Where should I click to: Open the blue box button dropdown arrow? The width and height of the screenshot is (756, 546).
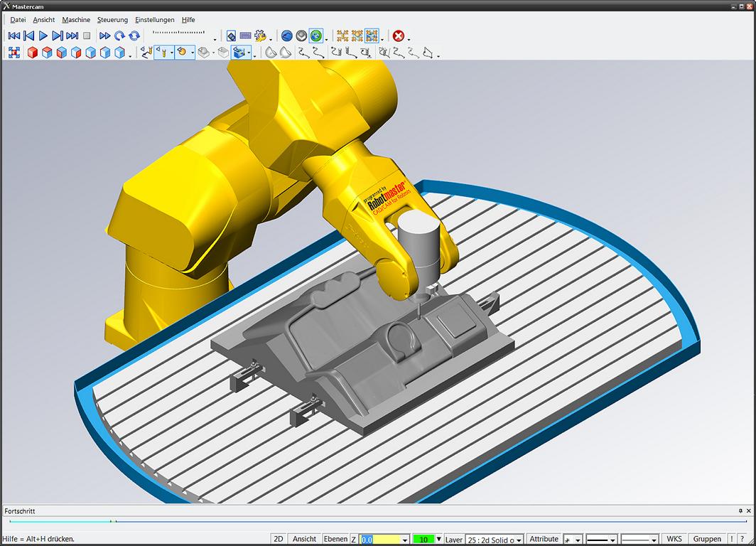click(249, 53)
